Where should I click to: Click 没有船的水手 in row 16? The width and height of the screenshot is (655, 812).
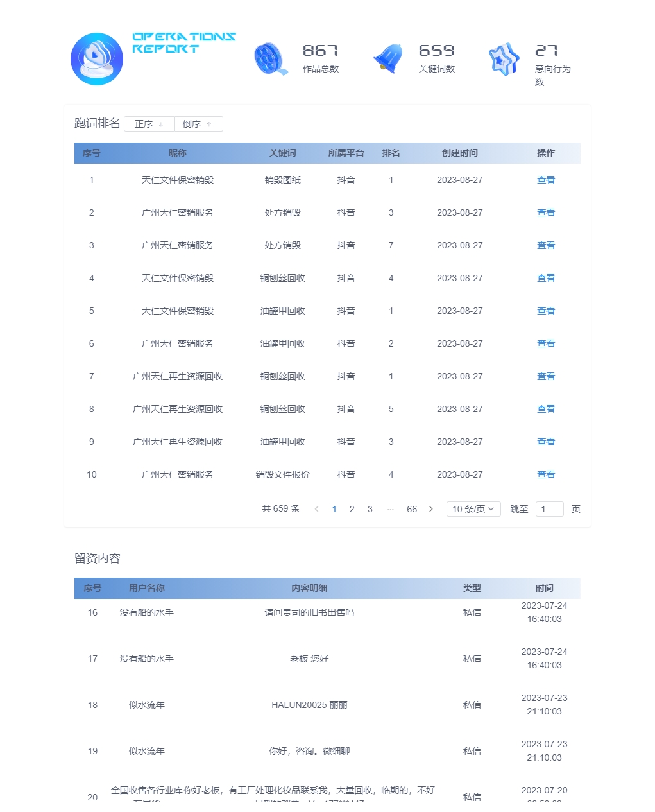pyautogui.click(x=147, y=612)
